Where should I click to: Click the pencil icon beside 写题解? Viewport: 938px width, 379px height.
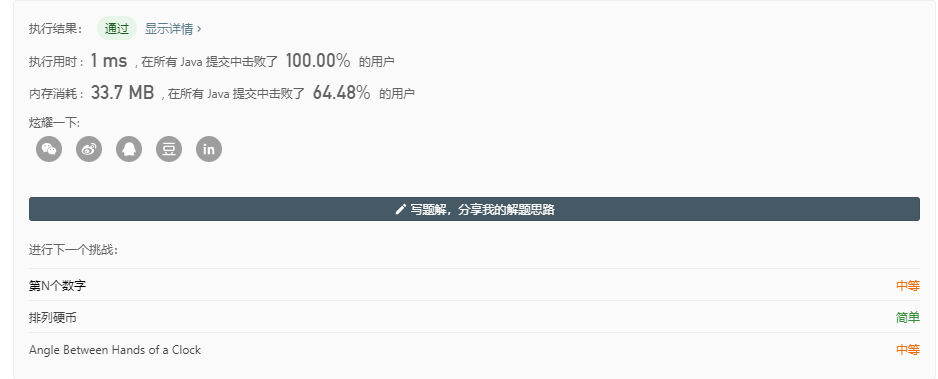point(401,209)
